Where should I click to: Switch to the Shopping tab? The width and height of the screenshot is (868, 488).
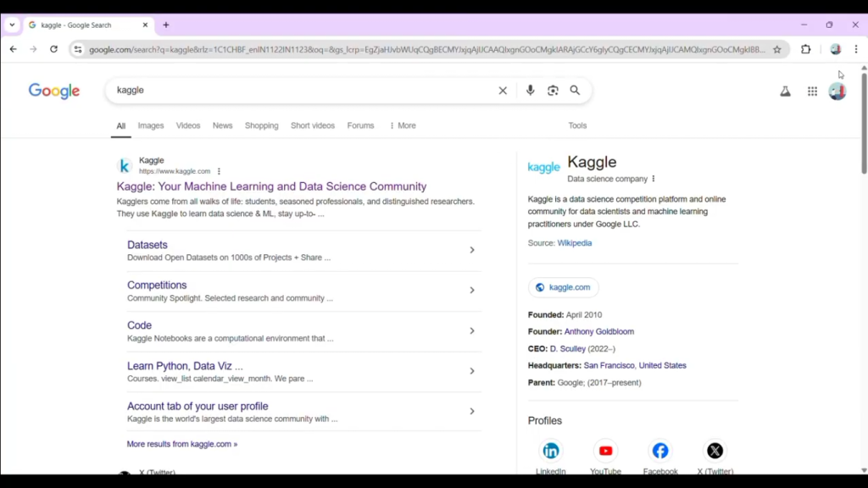click(x=262, y=125)
